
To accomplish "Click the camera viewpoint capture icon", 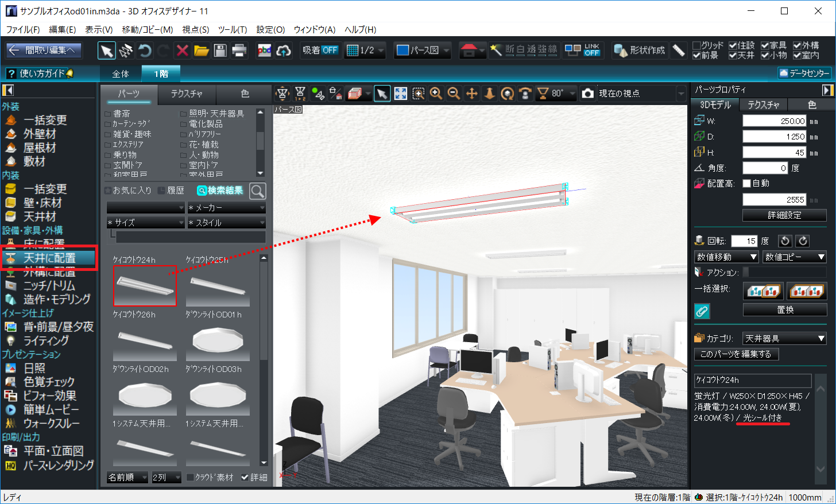I will pyautogui.click(x=588, y=94).
